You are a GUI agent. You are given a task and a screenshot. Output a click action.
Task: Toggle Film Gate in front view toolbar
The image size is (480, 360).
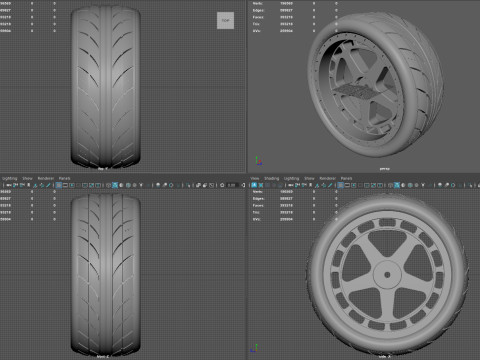pos(65,185)
